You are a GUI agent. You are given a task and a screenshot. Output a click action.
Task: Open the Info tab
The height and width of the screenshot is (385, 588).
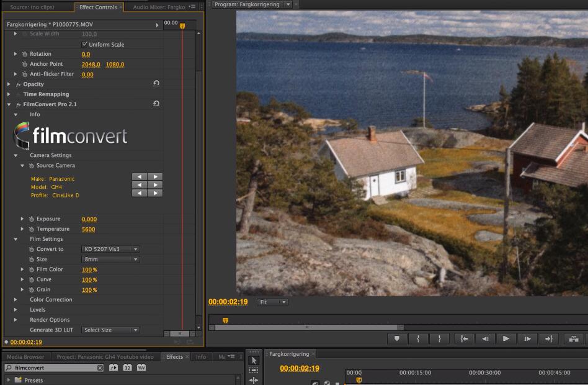pos(201,357)
